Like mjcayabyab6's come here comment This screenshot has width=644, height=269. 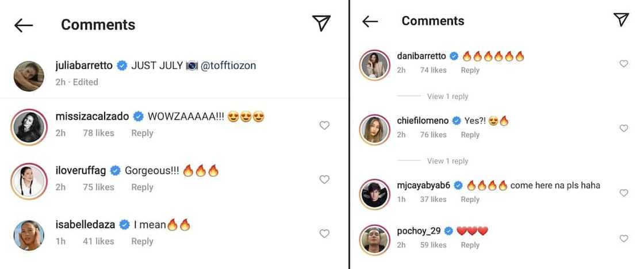pos(623,193)
